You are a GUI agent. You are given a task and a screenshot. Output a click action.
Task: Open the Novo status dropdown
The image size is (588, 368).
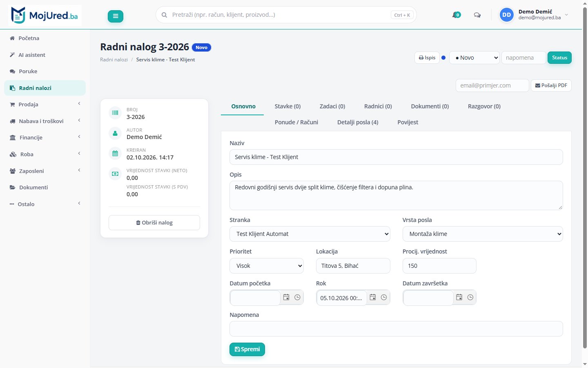pos(474,58)
